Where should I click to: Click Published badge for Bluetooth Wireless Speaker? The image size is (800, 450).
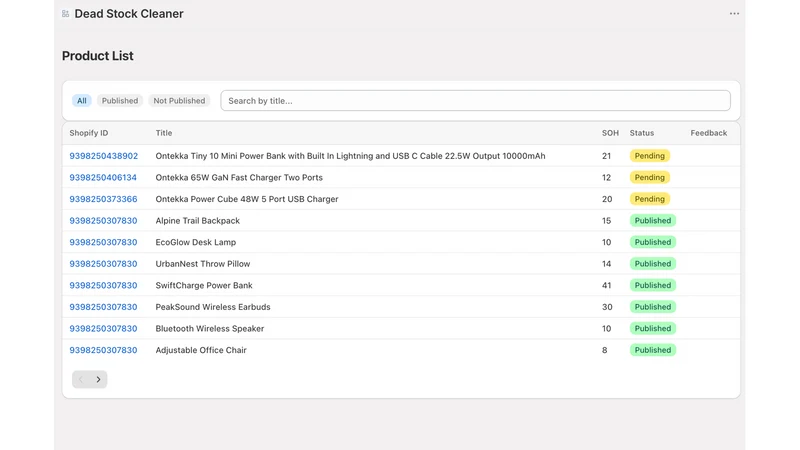tap(653, 329)
